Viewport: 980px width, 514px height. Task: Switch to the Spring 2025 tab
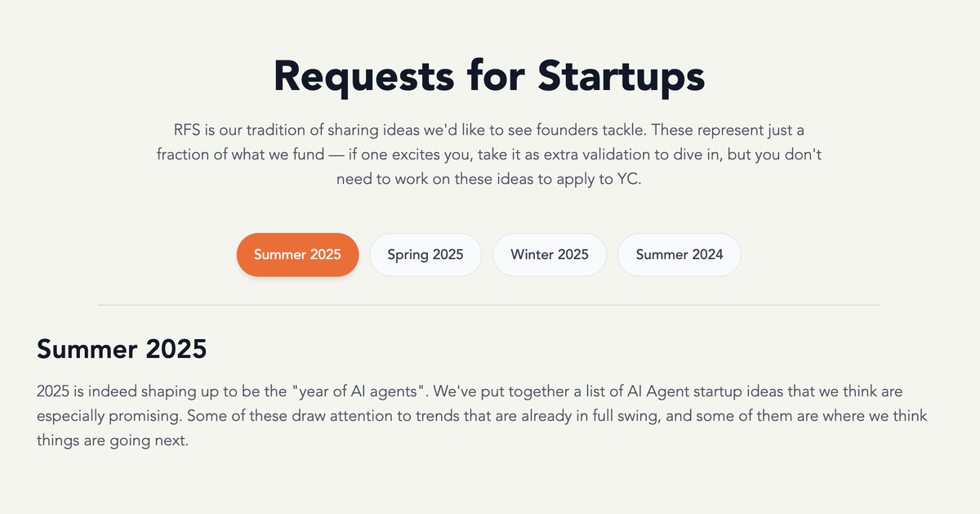[x=425, y=254]
